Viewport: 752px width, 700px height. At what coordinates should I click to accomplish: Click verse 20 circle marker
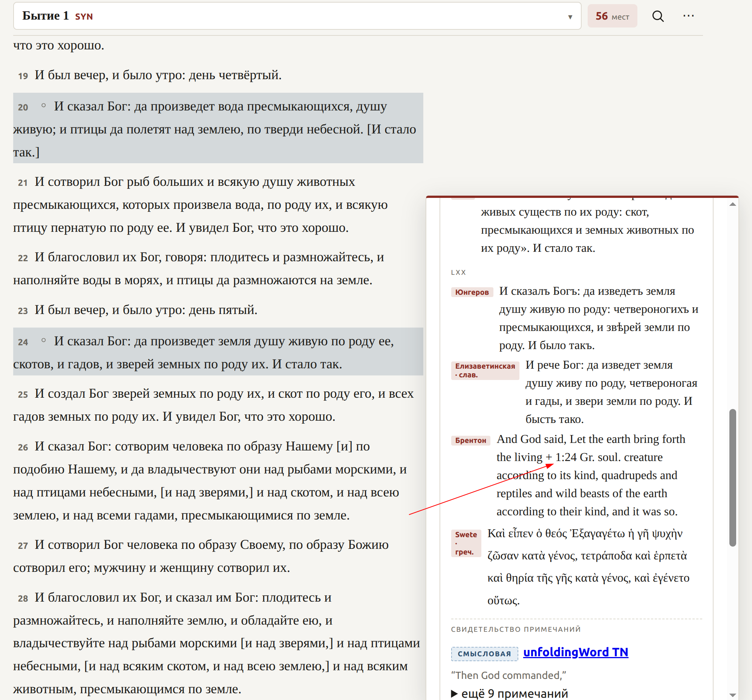[x=43, y=106]
